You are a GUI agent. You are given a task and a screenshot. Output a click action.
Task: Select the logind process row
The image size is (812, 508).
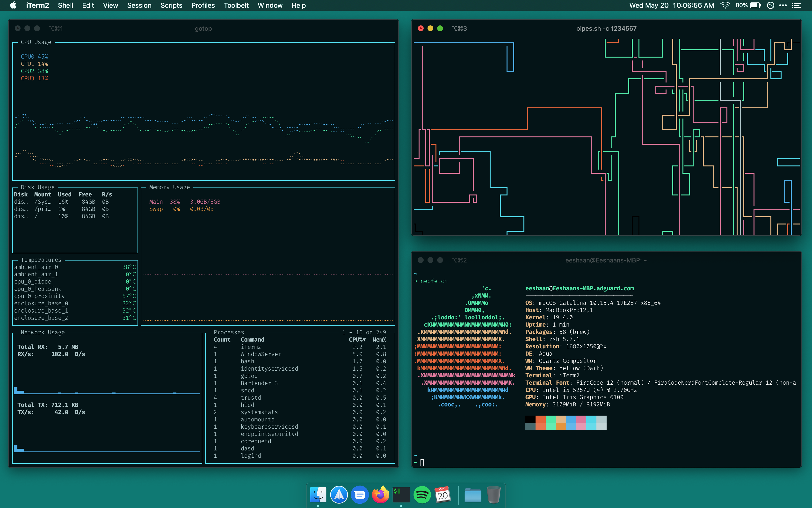point(300,456)
